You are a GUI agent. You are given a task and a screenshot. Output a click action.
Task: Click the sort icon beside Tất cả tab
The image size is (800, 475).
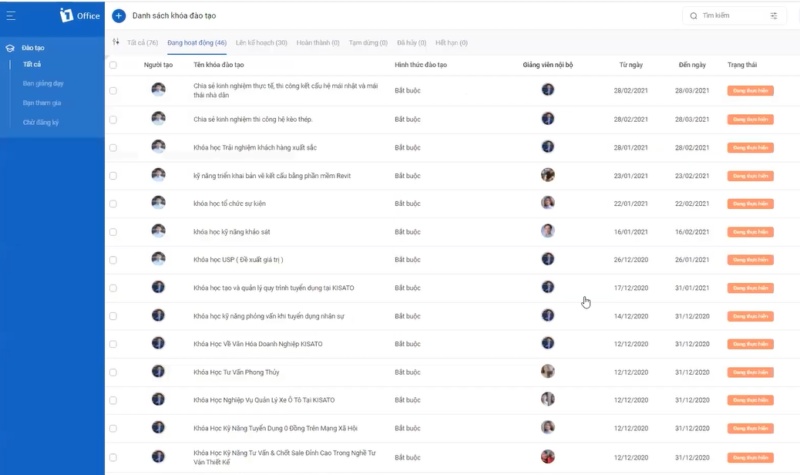116,42
